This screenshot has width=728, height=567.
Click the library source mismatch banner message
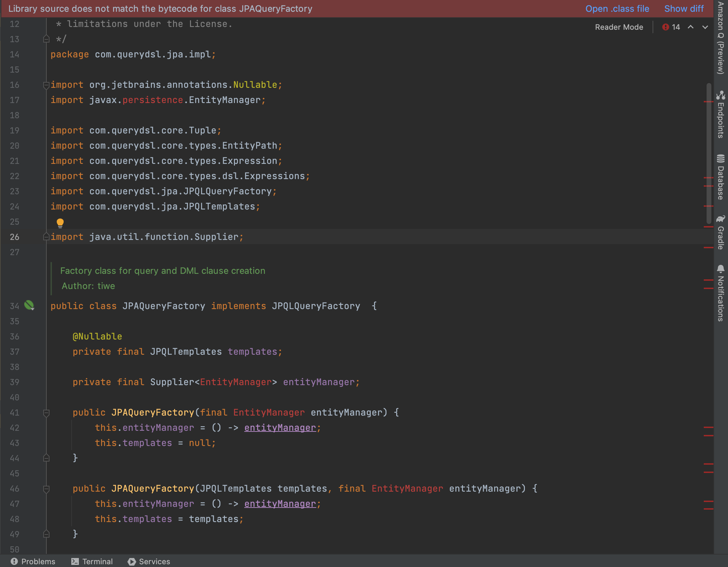tap(160, 9)
